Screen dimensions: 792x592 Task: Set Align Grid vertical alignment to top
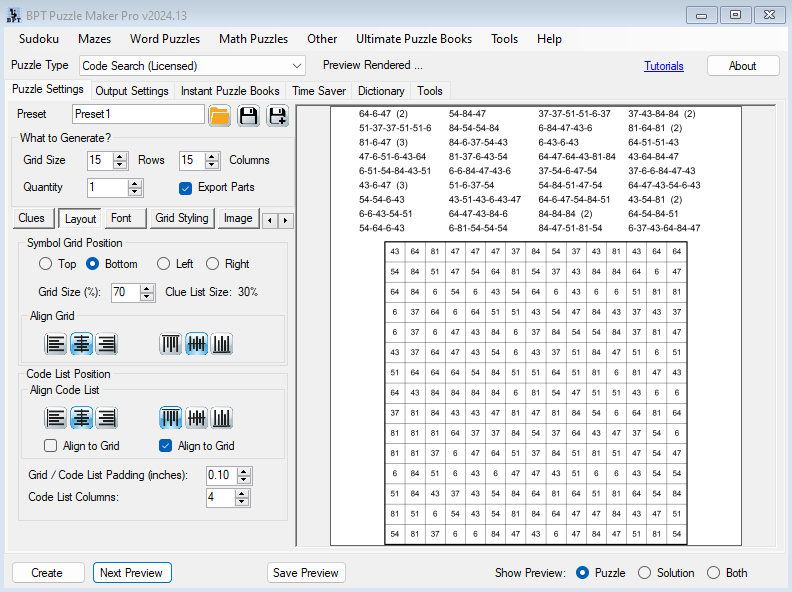[171, 344]
